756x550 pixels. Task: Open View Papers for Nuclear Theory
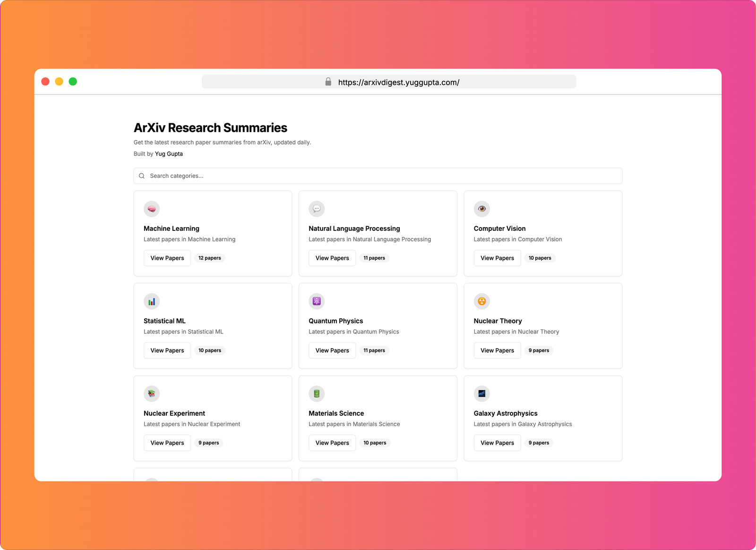(x=497, y=350)
